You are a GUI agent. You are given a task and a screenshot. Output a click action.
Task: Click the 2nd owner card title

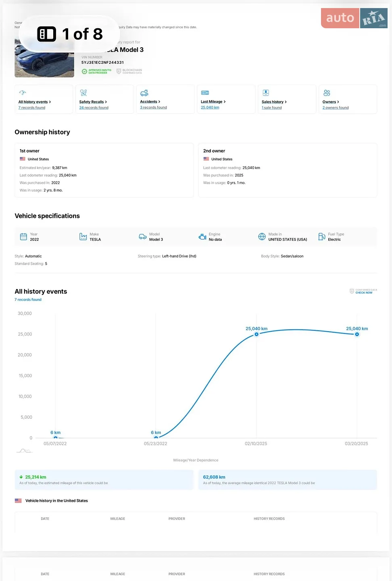tap(214, 151)
